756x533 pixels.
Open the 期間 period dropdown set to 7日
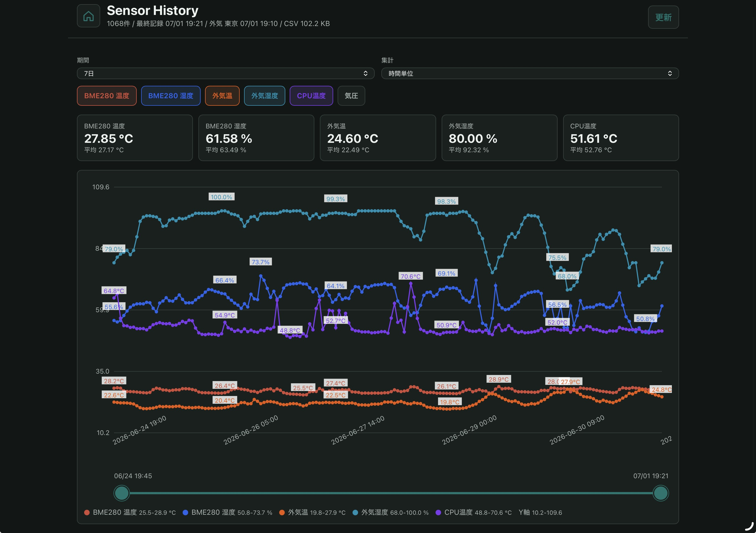coord(226,73)
